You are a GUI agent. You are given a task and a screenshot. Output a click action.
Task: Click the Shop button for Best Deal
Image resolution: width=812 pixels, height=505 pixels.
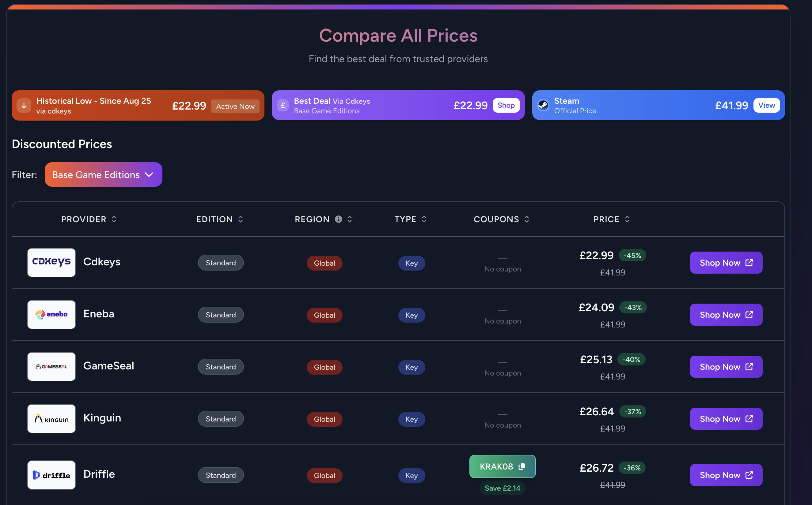[506, 105]
